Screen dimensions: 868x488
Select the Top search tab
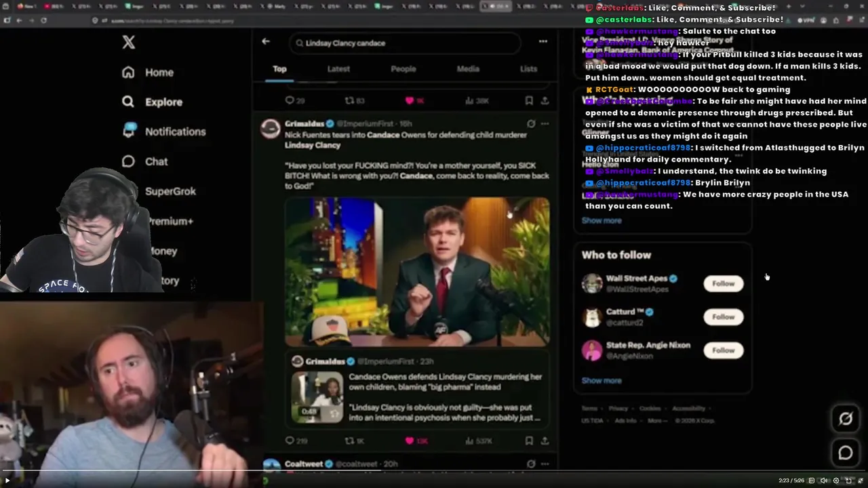coord(279,68)
